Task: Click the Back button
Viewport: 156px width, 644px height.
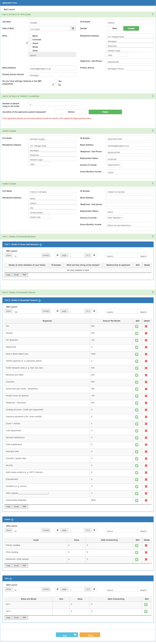Action: point(90,634)
